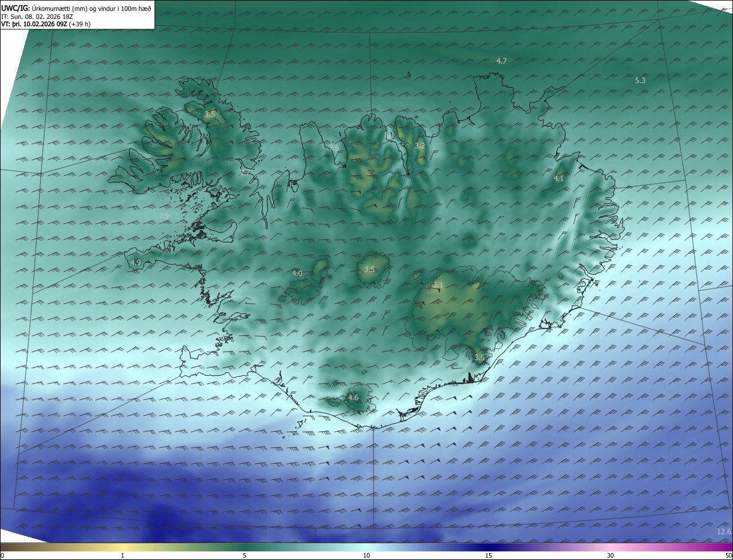
Task: Click the "VT: þri. 10.02.2026 09Z (+39 h)" line
Action: tap(46, 24)
